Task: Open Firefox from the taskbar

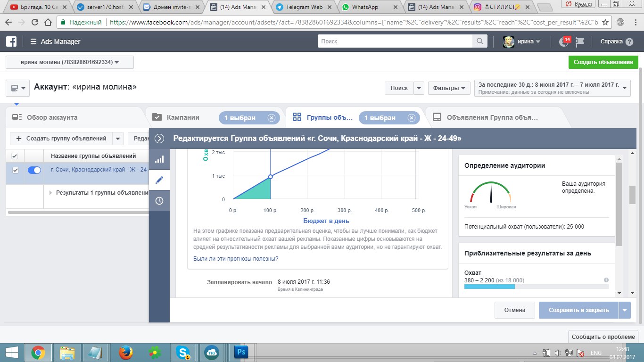Action: (125, 352)
